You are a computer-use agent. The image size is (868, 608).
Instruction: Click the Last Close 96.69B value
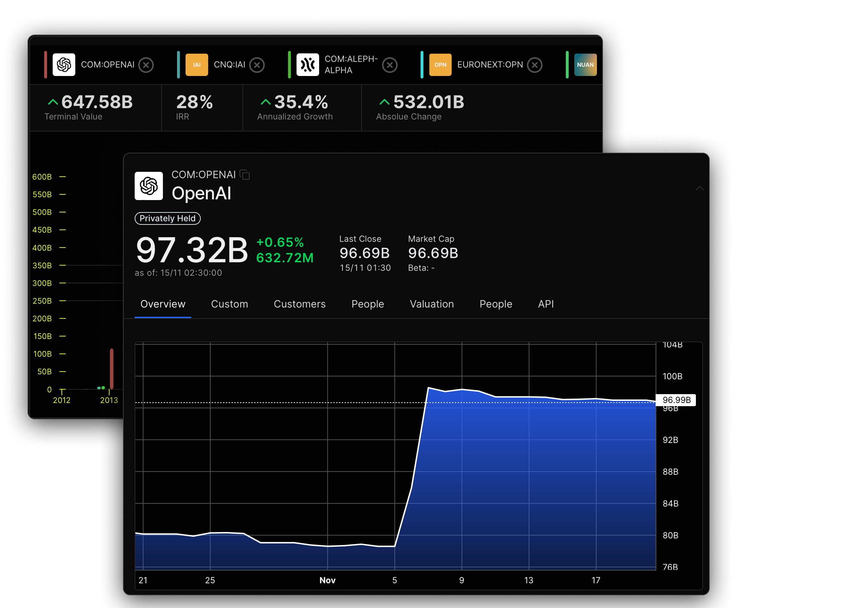click(x=364, y=253)
